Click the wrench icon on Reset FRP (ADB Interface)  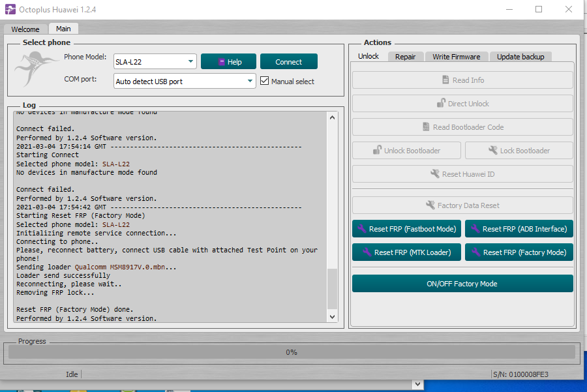(x=475, y=228)
